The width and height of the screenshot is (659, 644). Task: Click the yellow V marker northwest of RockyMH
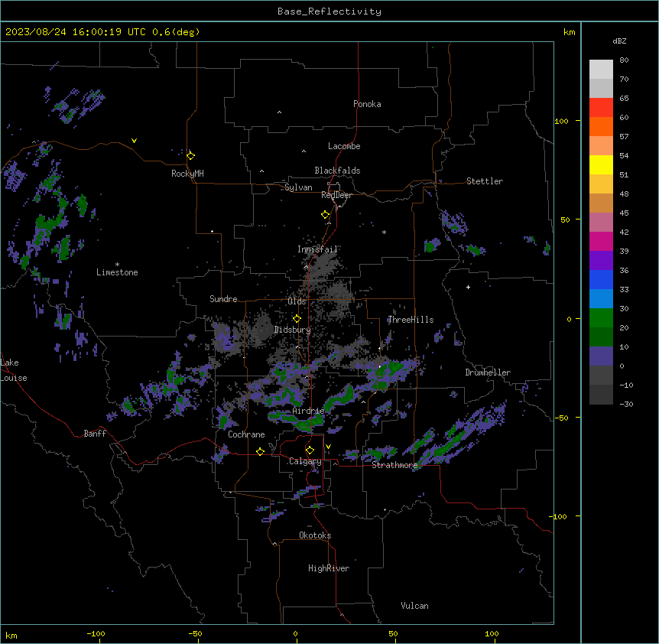[x=134, y=141]
